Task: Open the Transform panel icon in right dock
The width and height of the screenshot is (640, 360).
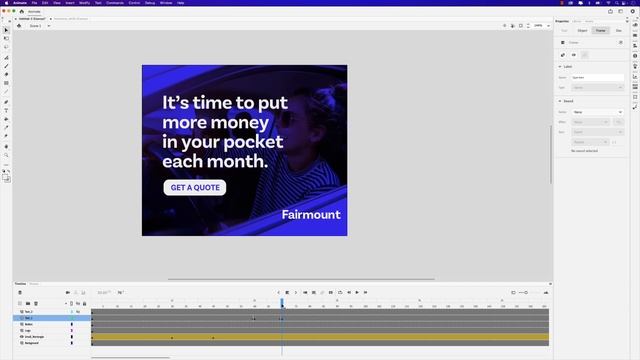Action: click(x=635, y=97)
